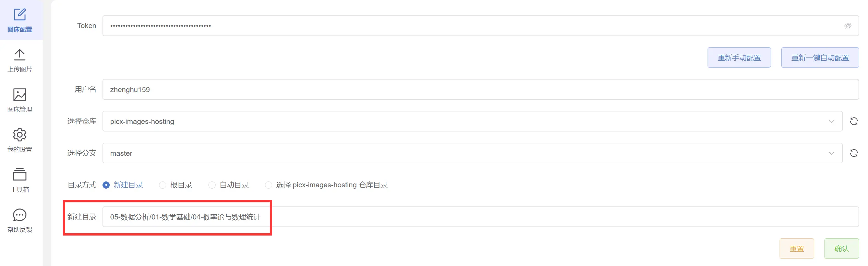868x266 pixels.
Task: Click the 重新手动配置 button
Action: [739, 58]
